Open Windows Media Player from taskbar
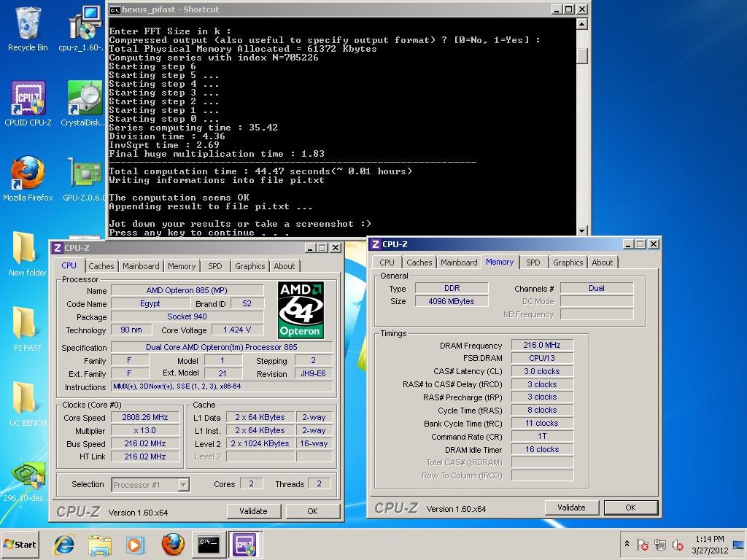This screenshot has height=560, width=747. (x=135, y=544)
